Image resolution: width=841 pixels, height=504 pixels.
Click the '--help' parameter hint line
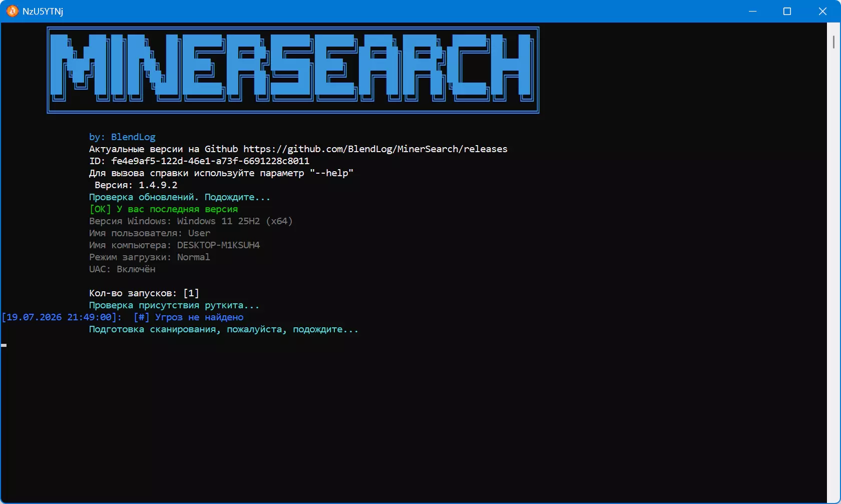pos(221,173)
